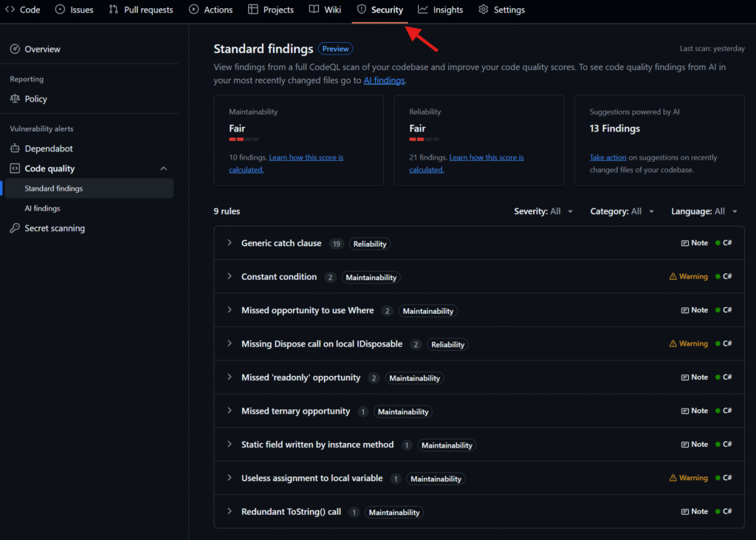This screenshot has height=540, width=756.
Task: Open the Category filter dropdown
Action: [622, 211]
